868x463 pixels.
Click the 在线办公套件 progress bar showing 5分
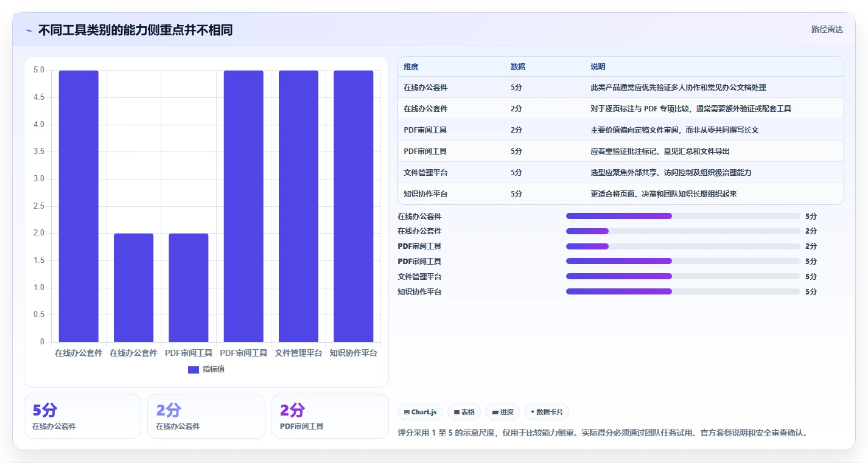(x=683, y=216)
